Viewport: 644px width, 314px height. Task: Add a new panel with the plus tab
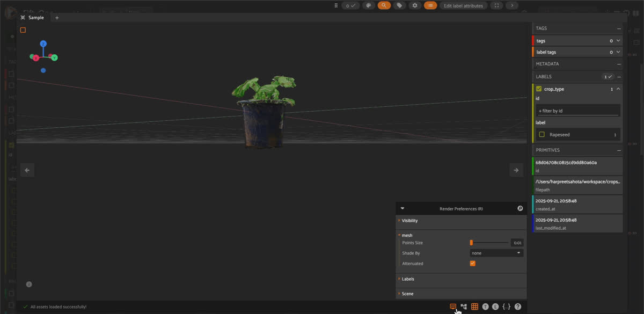(x=57, y=18)
